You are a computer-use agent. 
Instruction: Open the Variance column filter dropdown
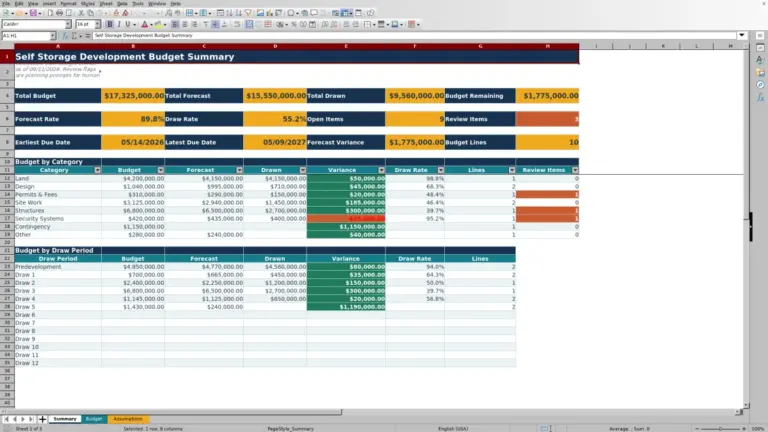pyautogui.click(x=381, y=170)
